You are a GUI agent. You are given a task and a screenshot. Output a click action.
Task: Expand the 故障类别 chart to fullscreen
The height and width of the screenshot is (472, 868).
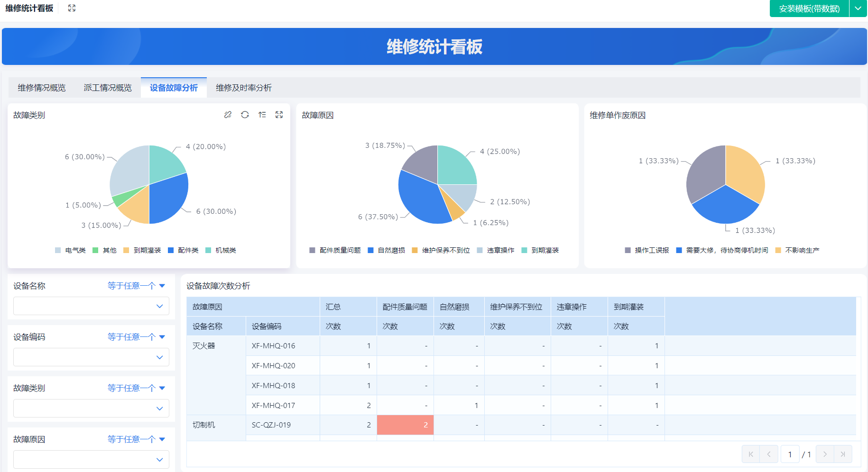point(279,115)
